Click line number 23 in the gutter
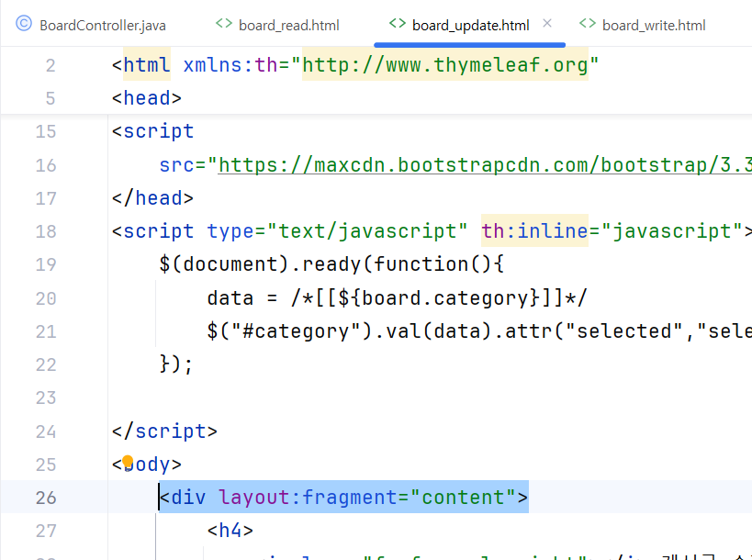This screenshot has height=560, width=752. (46, 398)
